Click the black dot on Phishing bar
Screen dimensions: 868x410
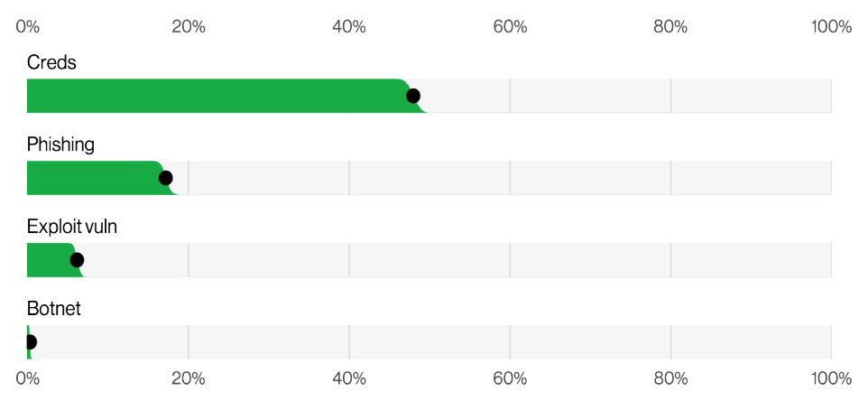(165, 178)
